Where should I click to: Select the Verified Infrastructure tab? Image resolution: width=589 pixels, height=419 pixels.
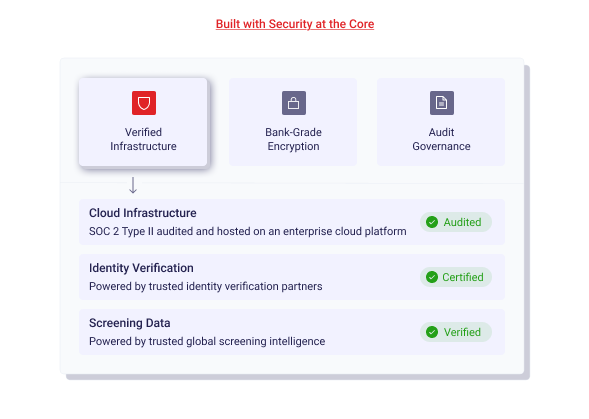143,122
